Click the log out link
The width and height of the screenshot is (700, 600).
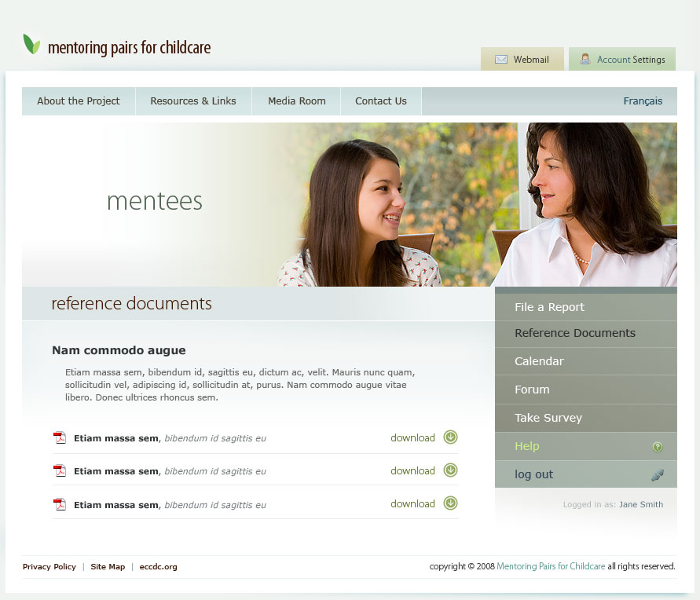[x=586, y=474]
